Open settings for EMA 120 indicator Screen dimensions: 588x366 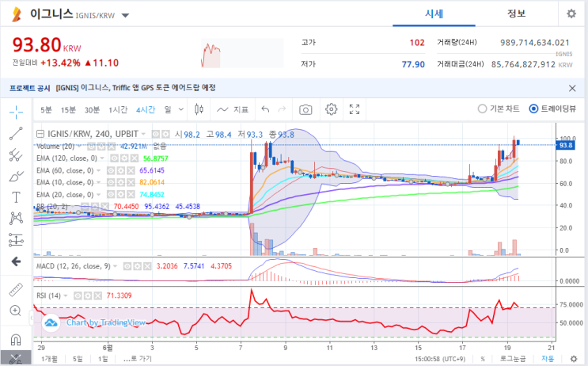pyautogui.click(x=124, y=158)
